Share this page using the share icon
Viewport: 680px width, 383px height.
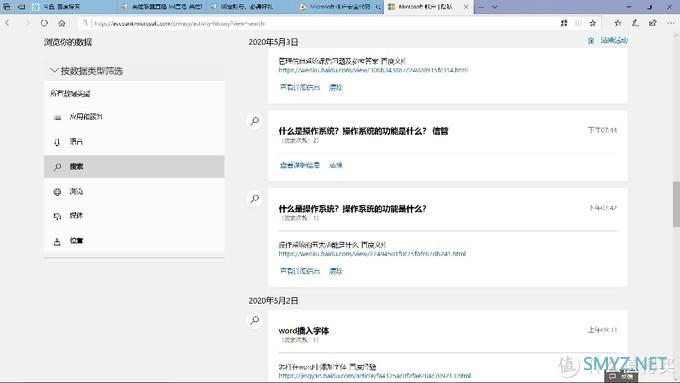pos(653,23)
